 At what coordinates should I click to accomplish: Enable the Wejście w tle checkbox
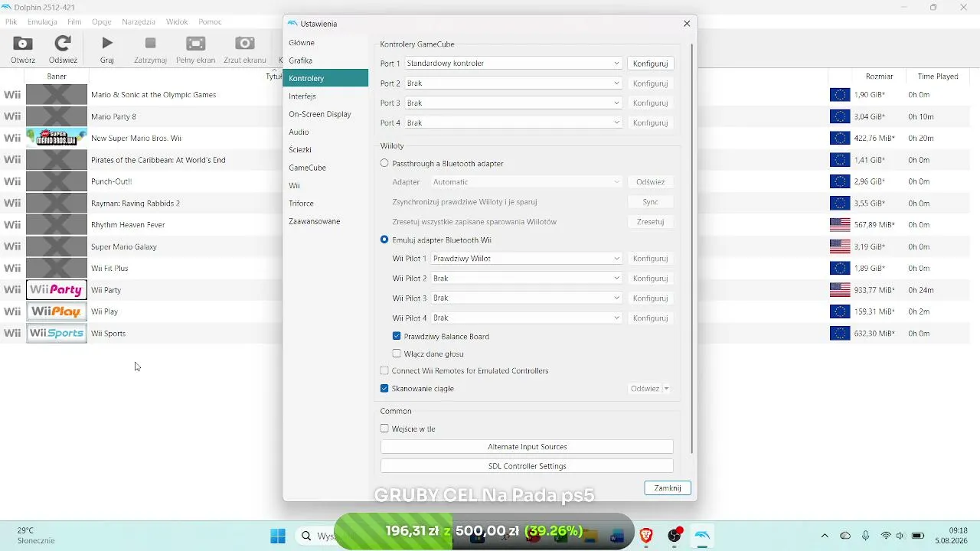click(384, 429)
